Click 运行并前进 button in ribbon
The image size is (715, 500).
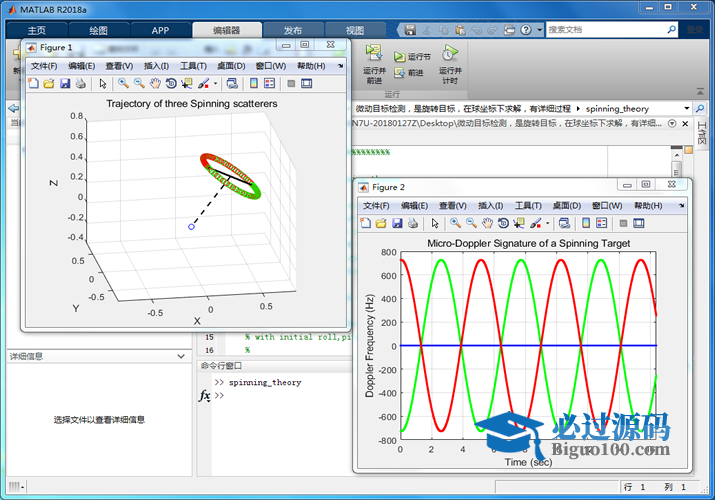374,64
